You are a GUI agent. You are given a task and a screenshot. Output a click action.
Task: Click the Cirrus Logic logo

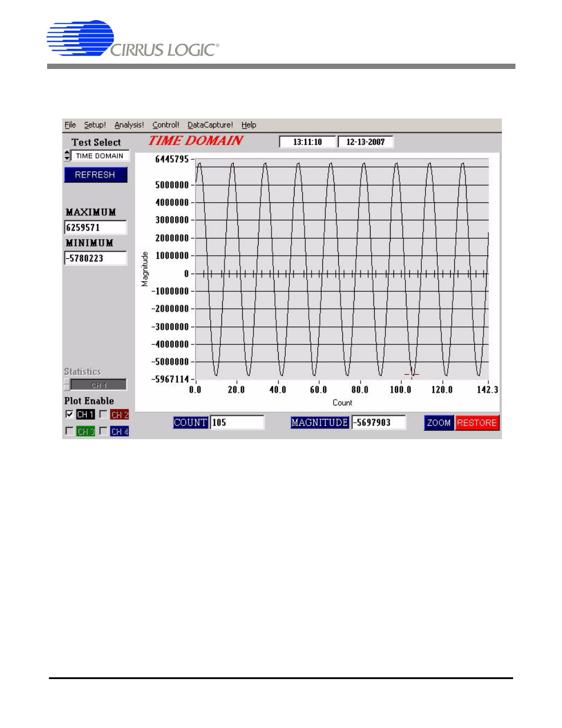point(133,39)
